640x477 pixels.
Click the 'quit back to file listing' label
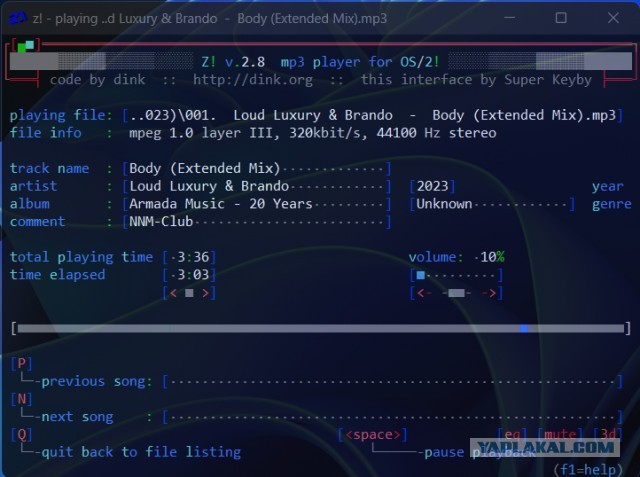(x=141, y=452)
